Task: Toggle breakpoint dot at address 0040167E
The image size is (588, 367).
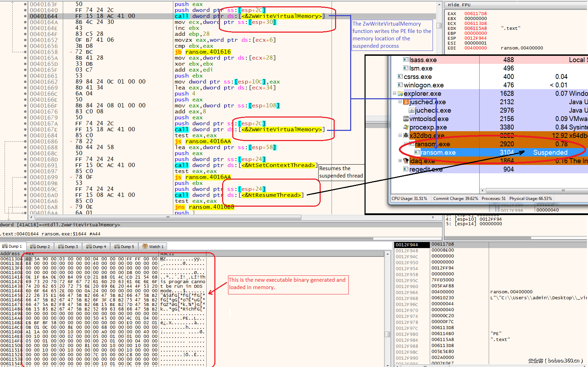Action: point(25,129)
